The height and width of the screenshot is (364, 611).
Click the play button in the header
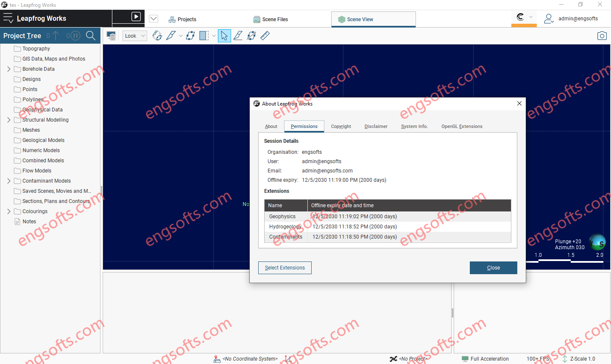point(136,17)
